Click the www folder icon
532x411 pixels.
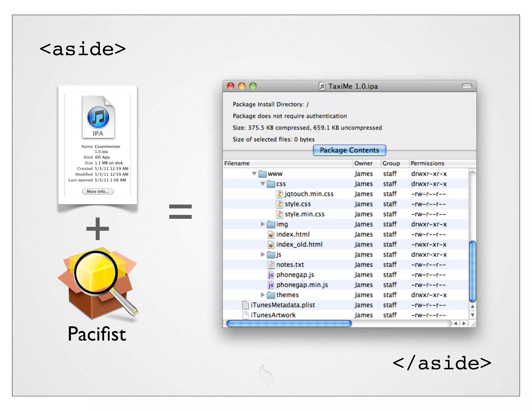click(x=263, y=174)
